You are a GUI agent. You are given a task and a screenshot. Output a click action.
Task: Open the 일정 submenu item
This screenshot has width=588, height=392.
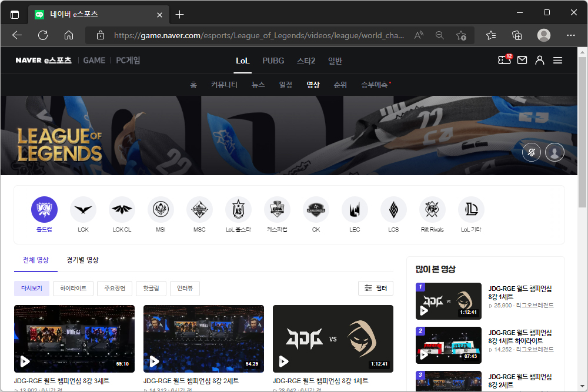point(286,85)
